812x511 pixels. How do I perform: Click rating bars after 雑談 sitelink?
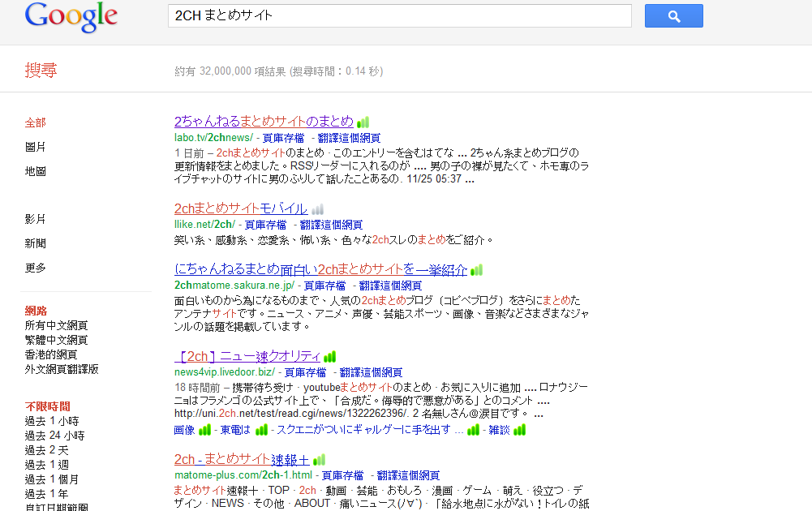coord(519,430)
